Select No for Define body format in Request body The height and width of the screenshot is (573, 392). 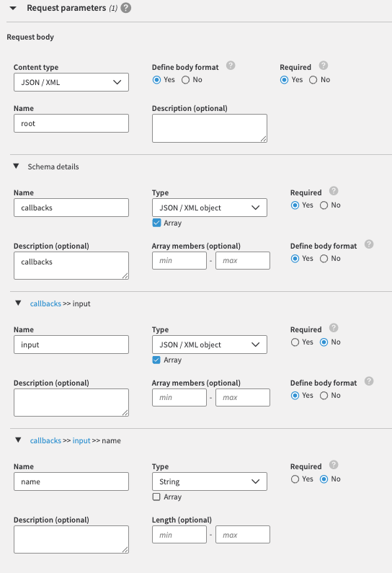[x=186, y=80]
